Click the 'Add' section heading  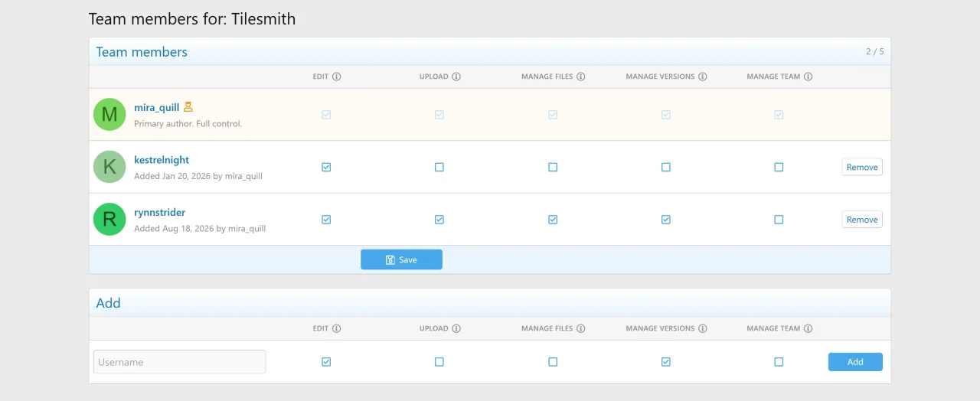coord(108,303)
